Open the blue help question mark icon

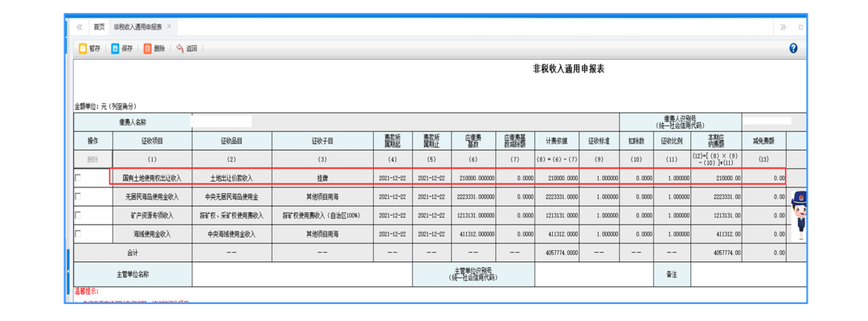pyautogui.click(x=793, y=48)
